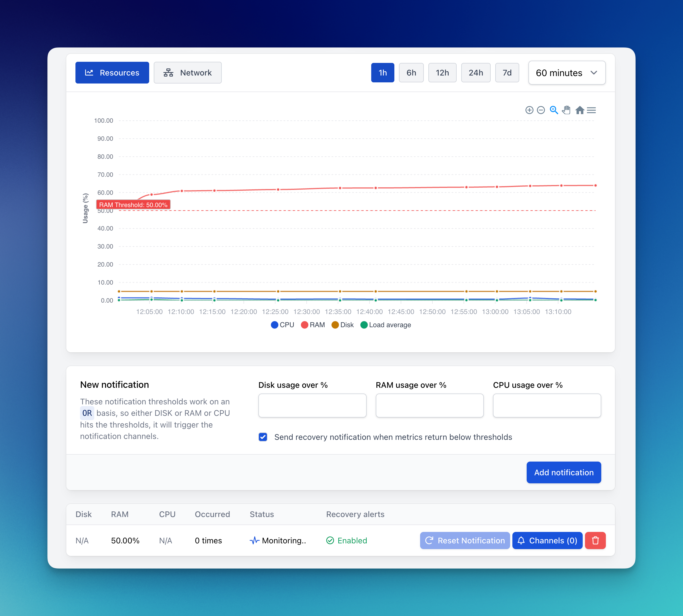Delete notification with red trash icon
This screenshot has height=616, width=683.
point(595,541)
